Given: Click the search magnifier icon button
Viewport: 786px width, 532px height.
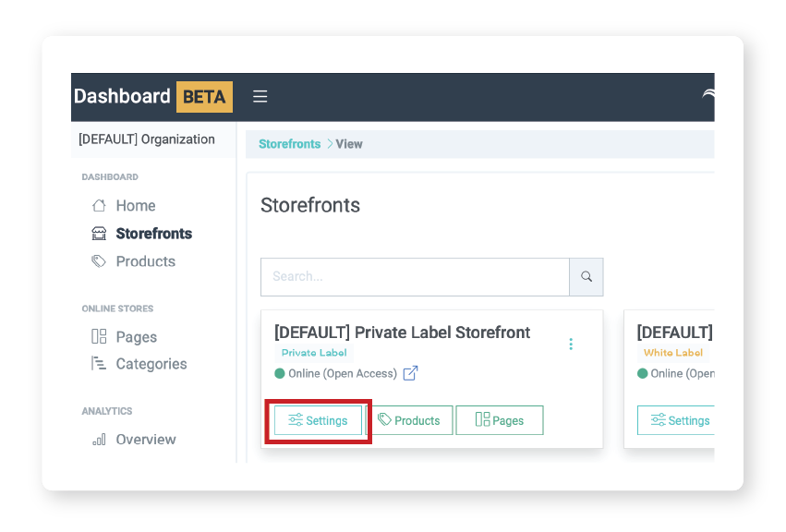Looking at the screenshot, I should click(586, 277).
